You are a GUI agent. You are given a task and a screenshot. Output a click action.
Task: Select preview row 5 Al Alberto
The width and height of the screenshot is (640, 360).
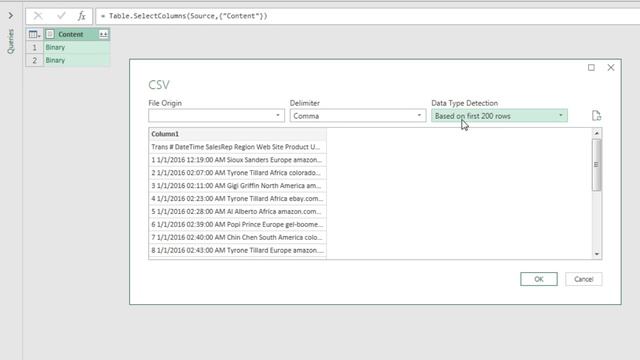click(237, 211)
